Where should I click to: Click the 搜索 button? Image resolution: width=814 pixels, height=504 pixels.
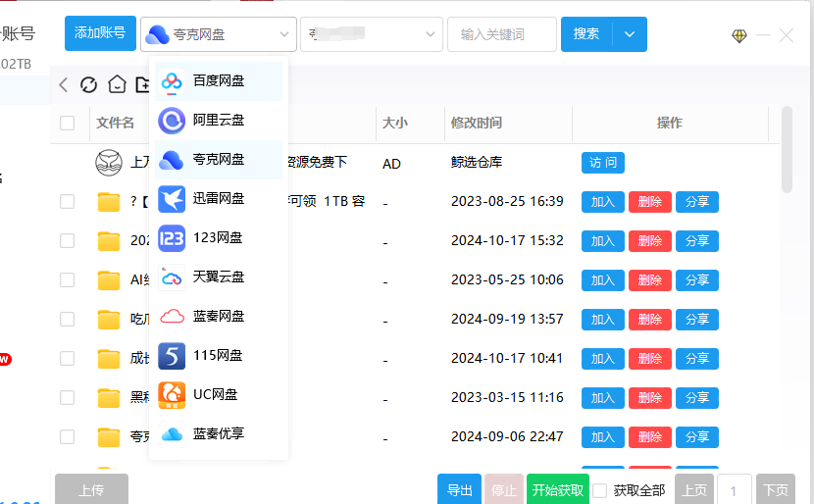(586, 34)
